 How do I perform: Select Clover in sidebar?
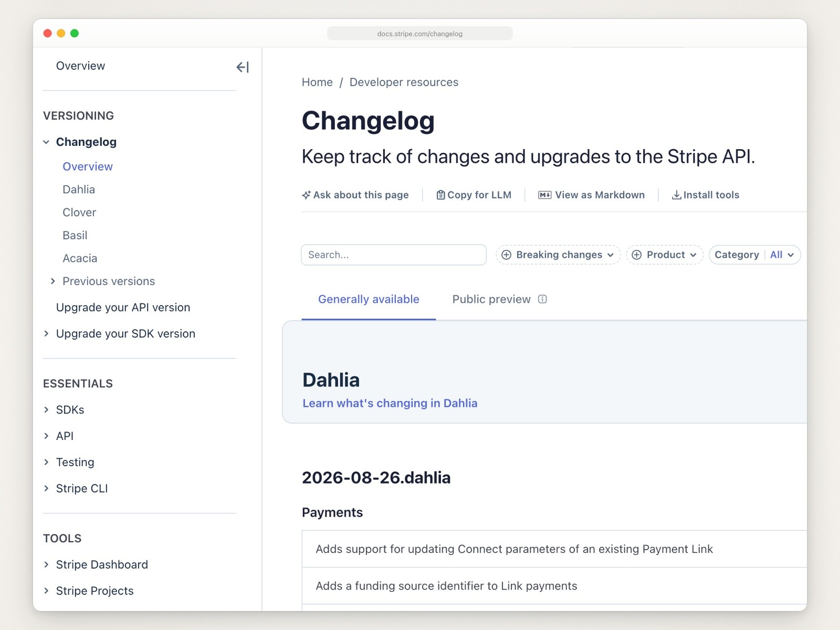pos(79,213)
